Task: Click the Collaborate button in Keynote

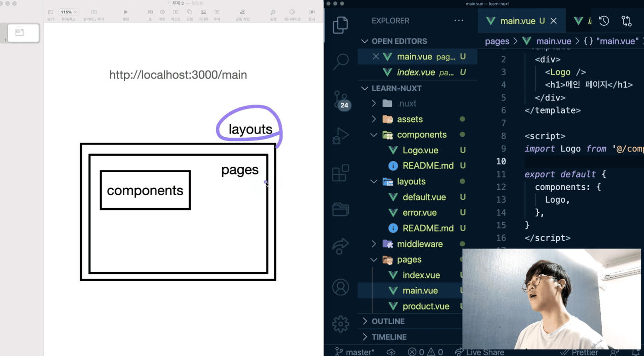Action: (242, 15)
